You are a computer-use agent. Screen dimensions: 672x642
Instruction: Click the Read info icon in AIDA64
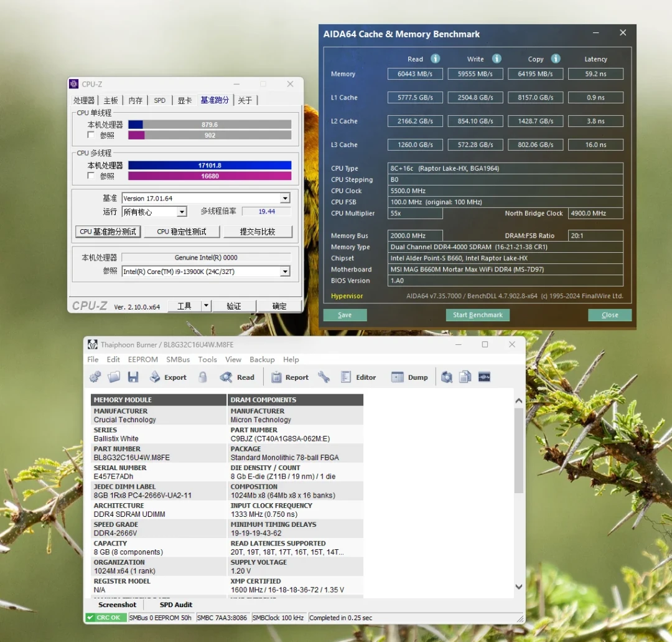point(435,59)
